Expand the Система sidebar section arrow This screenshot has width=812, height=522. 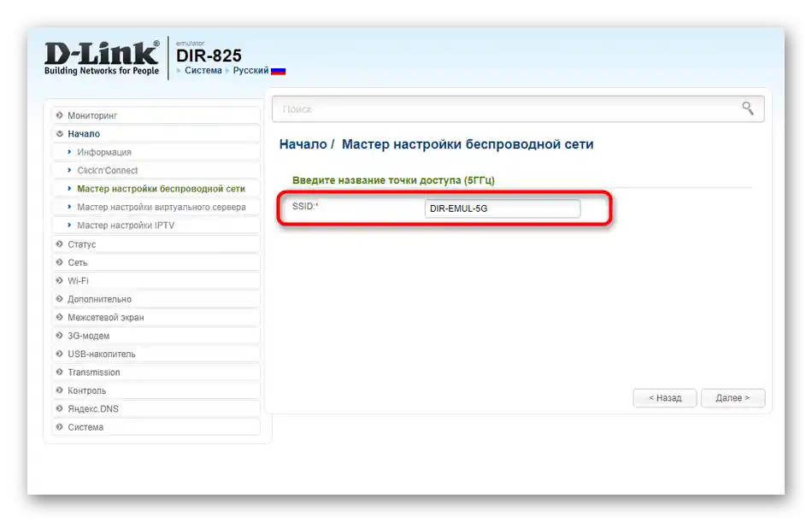click(60, 426)
